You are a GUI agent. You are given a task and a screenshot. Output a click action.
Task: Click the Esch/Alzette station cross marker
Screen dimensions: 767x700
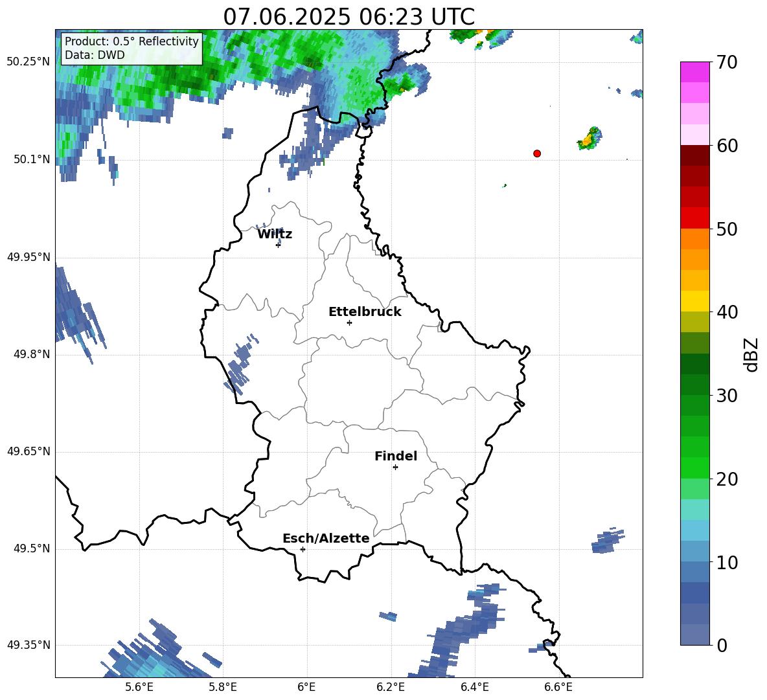coord(303,549)
